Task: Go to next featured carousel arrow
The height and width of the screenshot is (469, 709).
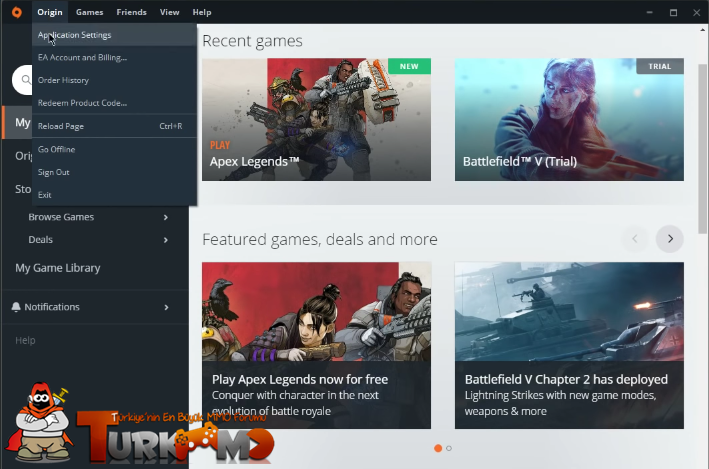Action: point(670,239)
